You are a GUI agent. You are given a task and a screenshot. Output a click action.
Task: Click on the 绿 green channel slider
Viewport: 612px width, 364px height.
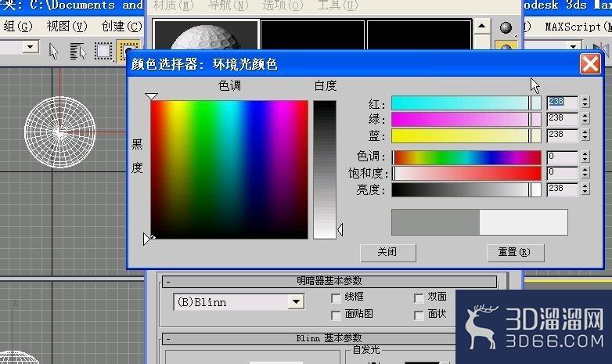[x=466, y=120]
